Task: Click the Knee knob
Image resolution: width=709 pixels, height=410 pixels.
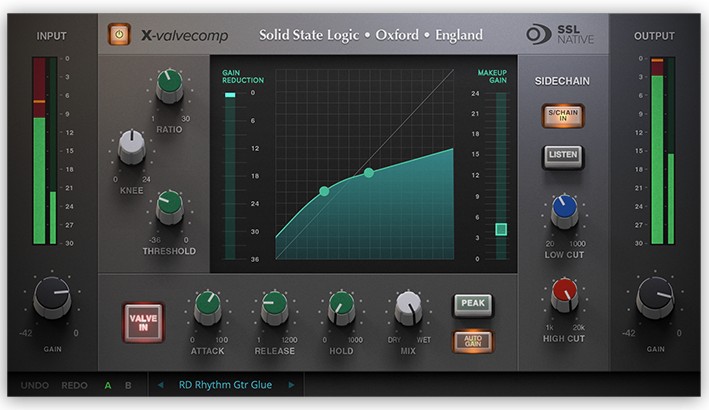Action: click(x=132, y=147)
